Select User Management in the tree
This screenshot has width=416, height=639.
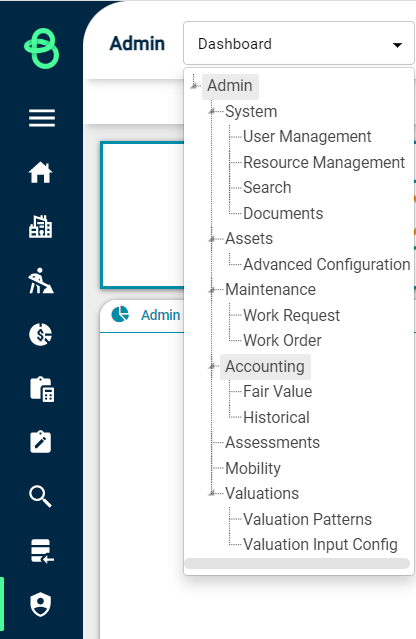tap(307, 137)
